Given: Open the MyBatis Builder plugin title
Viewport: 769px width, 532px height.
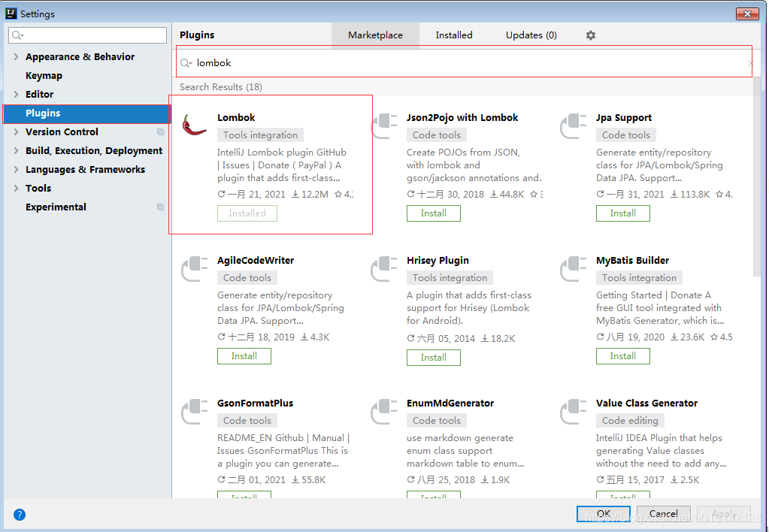Looking at the screenshot, I should coord(632,260).
